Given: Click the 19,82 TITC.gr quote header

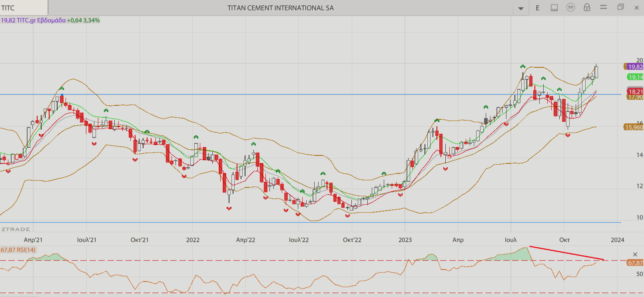Looking at the screenshot, I should click(x=50, y=20).
